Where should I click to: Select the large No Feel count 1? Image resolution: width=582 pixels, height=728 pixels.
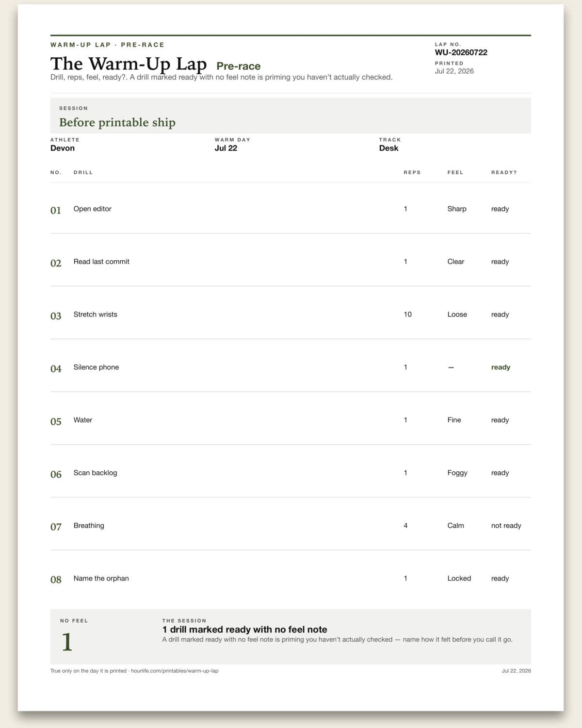pyautogui.click(x=67, y=642)
